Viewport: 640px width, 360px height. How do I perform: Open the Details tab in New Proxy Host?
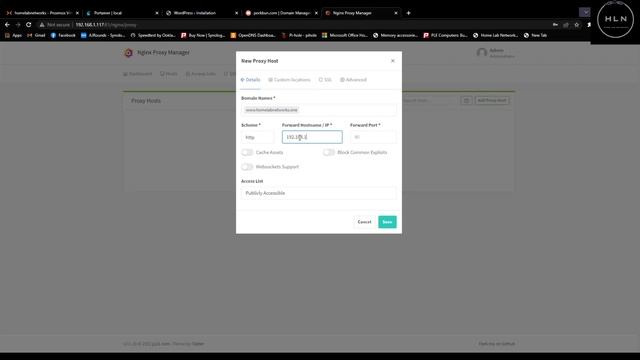(250, 80)
